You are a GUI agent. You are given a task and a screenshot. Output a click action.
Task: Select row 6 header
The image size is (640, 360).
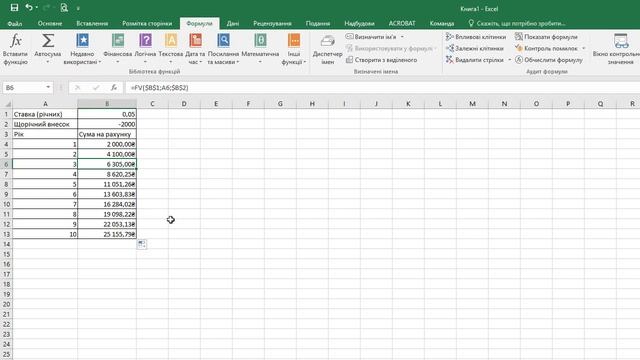6,164
